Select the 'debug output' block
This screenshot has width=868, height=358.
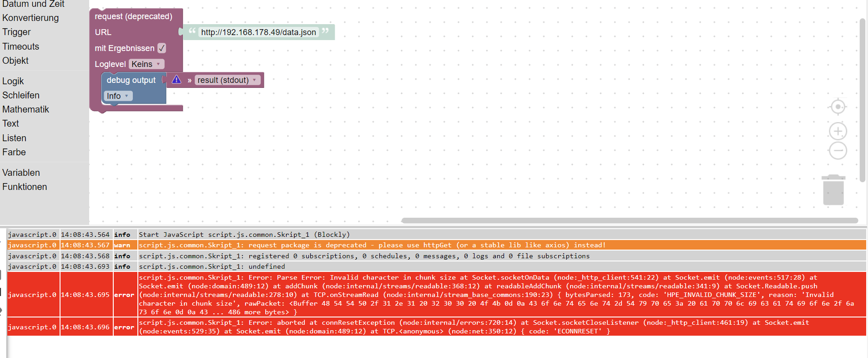[131, 80]
